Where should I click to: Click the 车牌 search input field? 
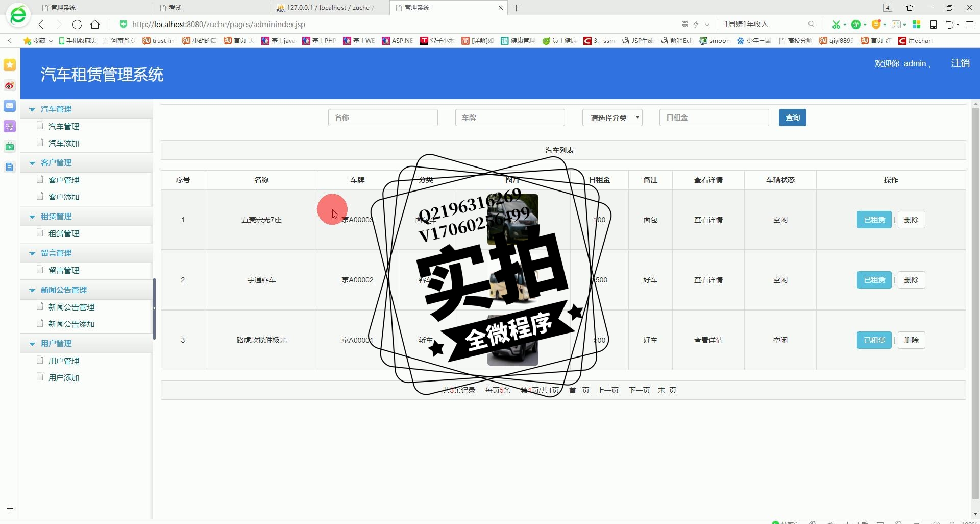510,117
